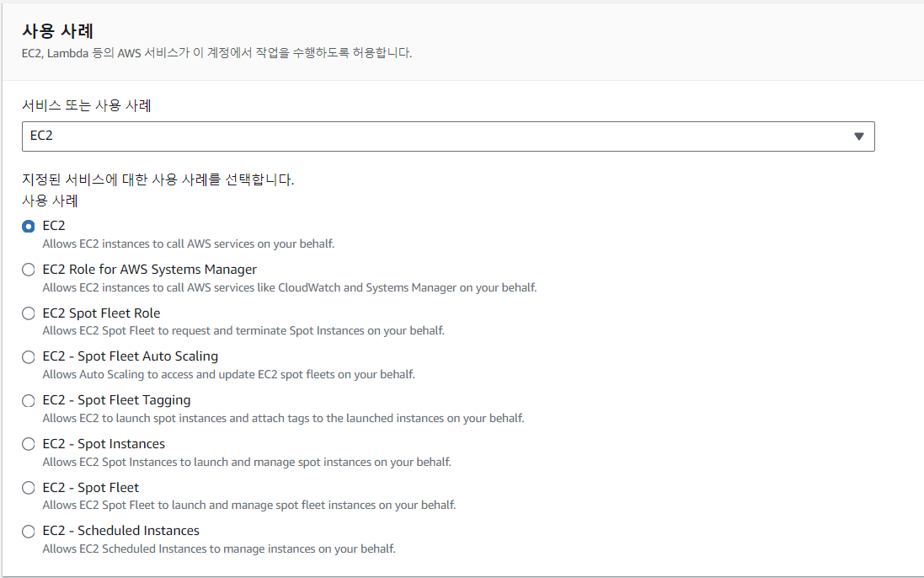Pick EC2 - Scheduled Instances radio button
Screen dimensions: 924x578
pos(29,532)
